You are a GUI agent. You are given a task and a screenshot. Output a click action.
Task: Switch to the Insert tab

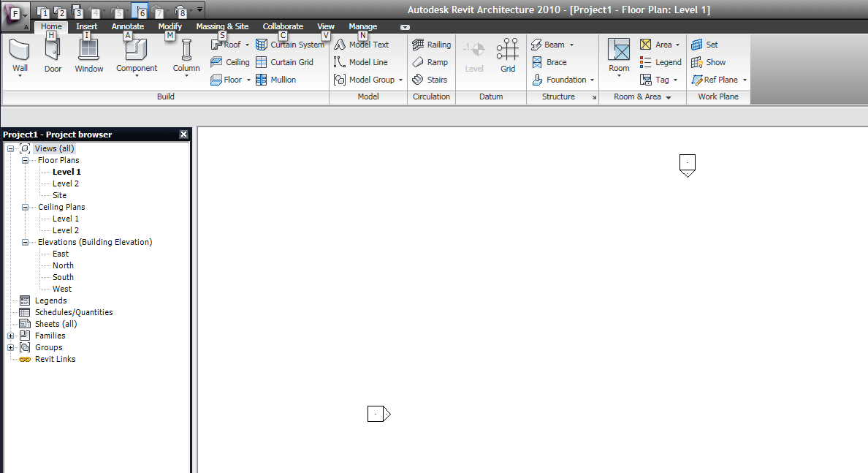pos(86,26)
